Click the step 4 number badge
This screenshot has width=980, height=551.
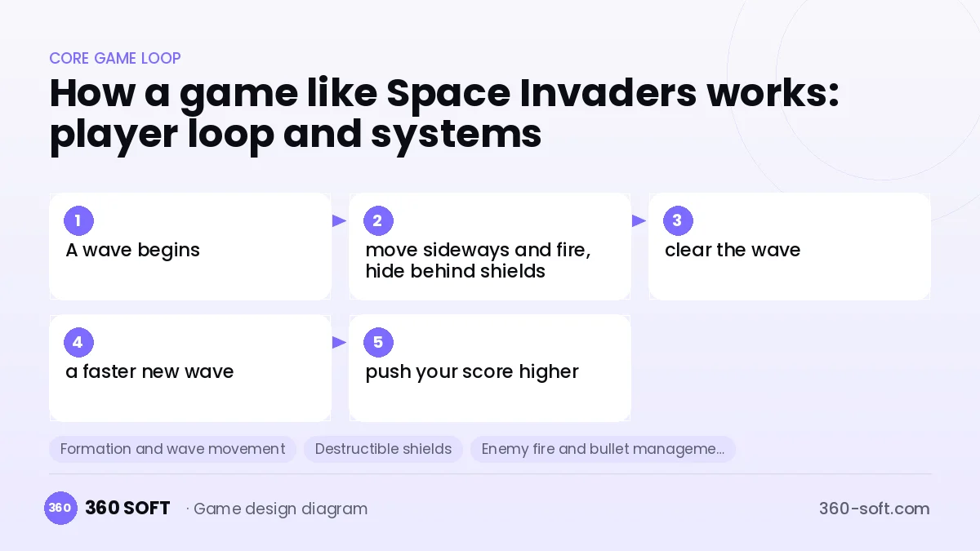[x=78, y=342]
